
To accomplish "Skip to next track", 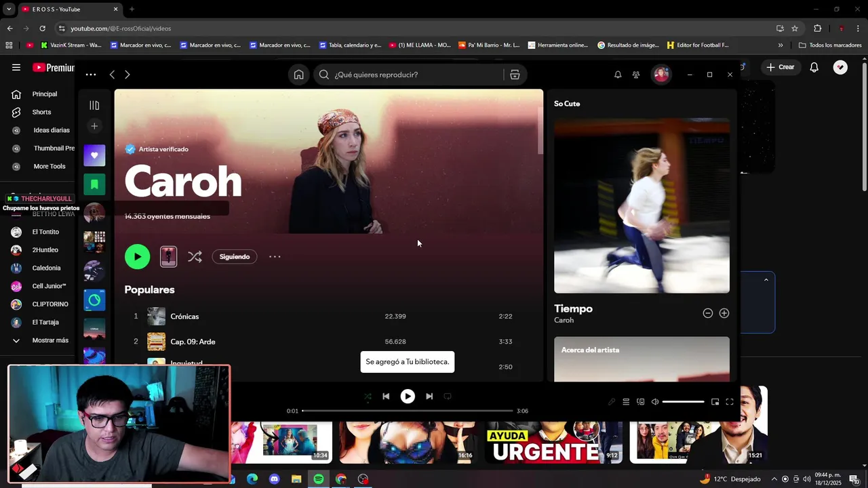I will coord(429,396).
